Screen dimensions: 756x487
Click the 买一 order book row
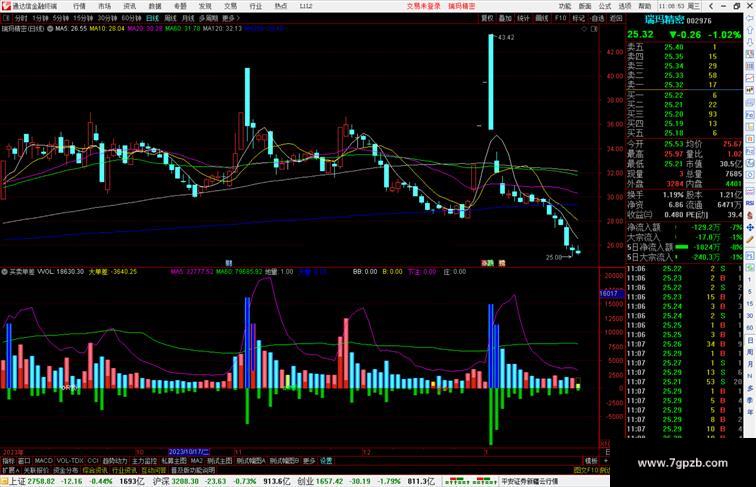(684, 95)
